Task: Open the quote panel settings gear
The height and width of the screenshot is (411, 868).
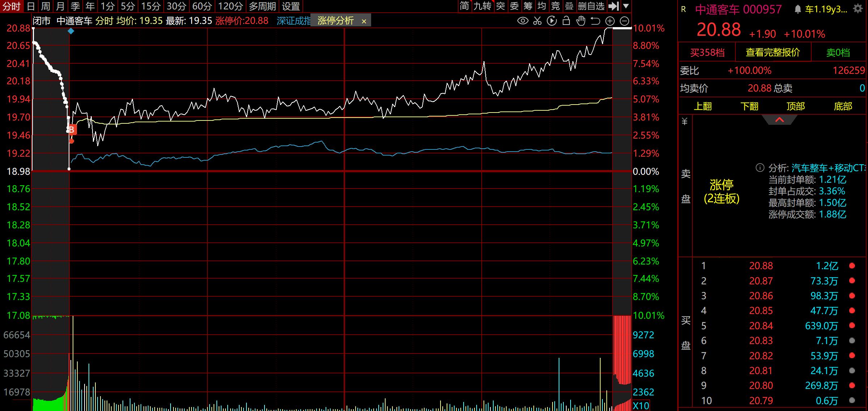Action: point(858,9)
